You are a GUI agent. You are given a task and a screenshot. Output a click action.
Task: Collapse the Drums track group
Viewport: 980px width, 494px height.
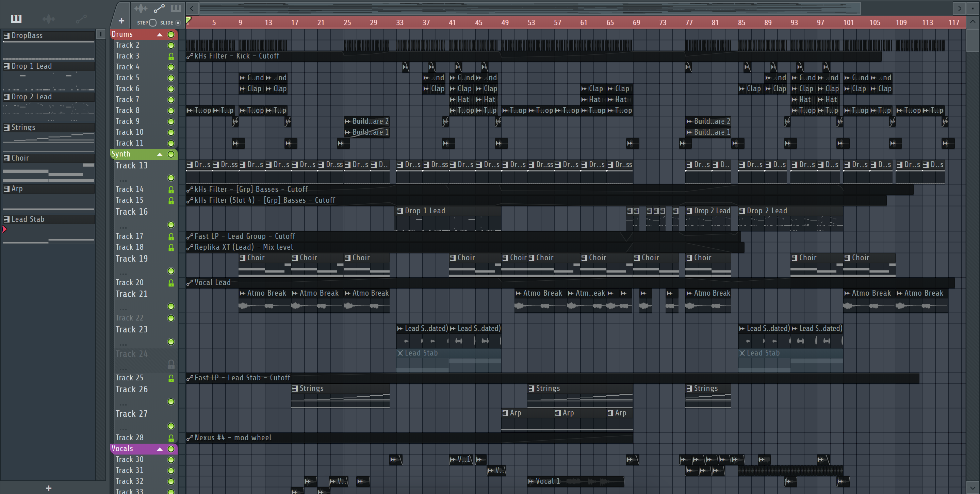pos(160,35)
